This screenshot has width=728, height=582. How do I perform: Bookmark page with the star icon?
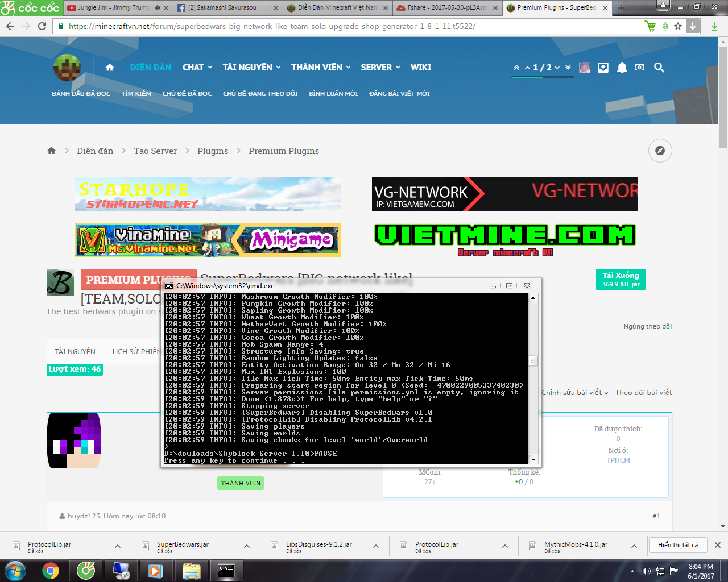tap(678, 26)
